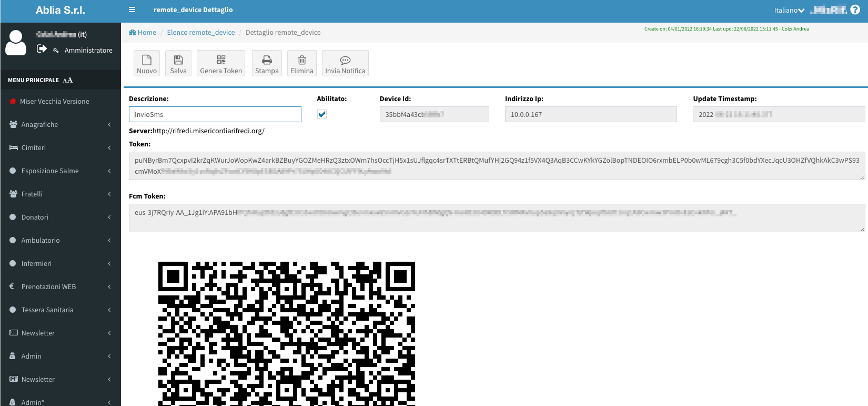Expand the Prenotazioni WEB menu

[x=60, y=286]
